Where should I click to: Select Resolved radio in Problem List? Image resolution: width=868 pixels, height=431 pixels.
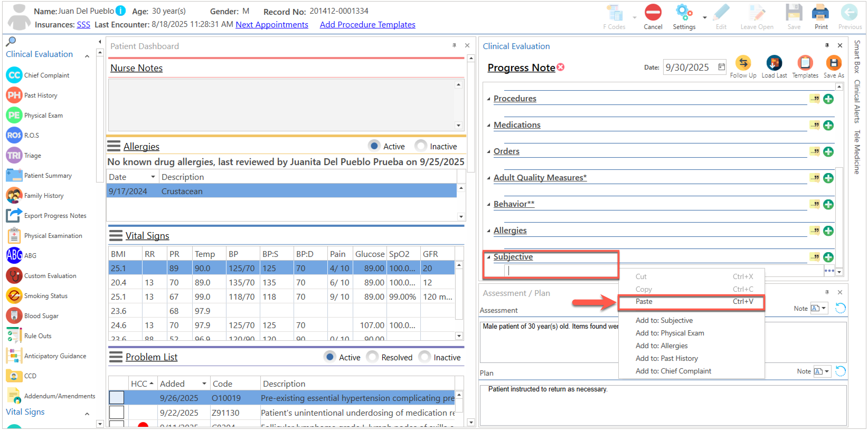[372, 357]
